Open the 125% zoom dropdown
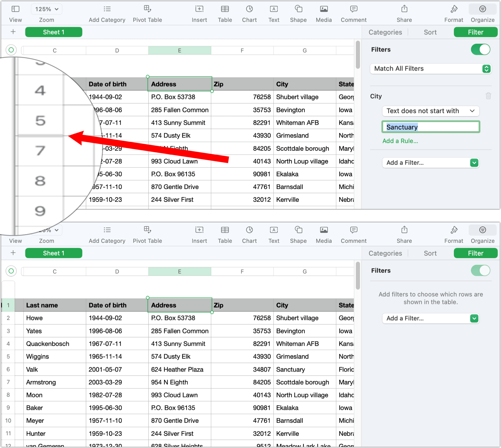The height and width of the screenshot is (448, 501). click(46, 9)
